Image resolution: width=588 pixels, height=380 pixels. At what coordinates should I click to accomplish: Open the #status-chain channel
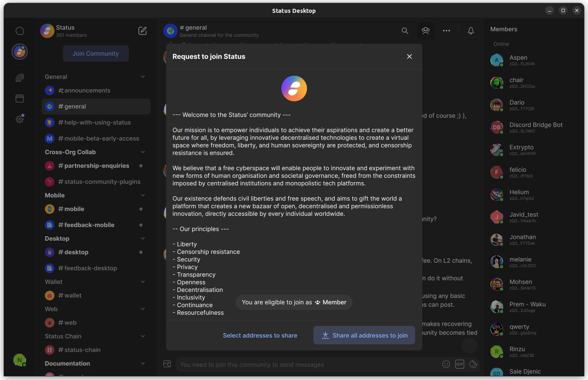[96, 350]
